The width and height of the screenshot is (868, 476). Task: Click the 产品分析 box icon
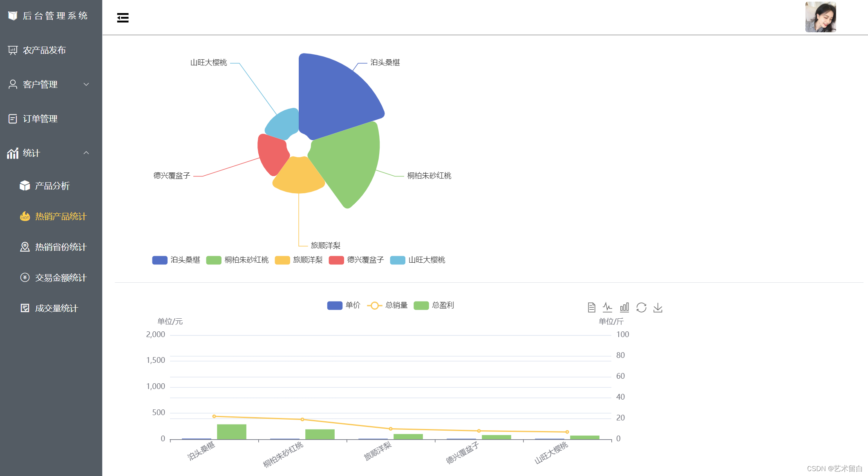coord(25,185)
